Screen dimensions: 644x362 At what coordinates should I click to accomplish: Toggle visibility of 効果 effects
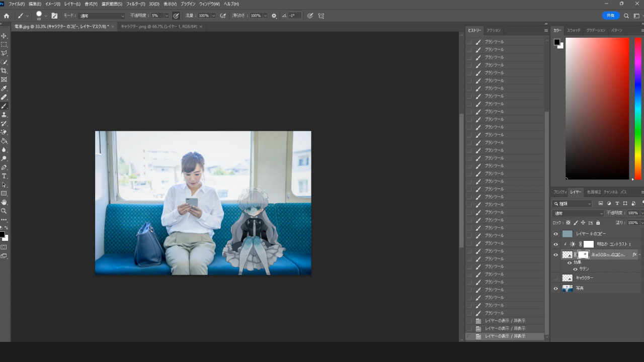coord(570,262)
